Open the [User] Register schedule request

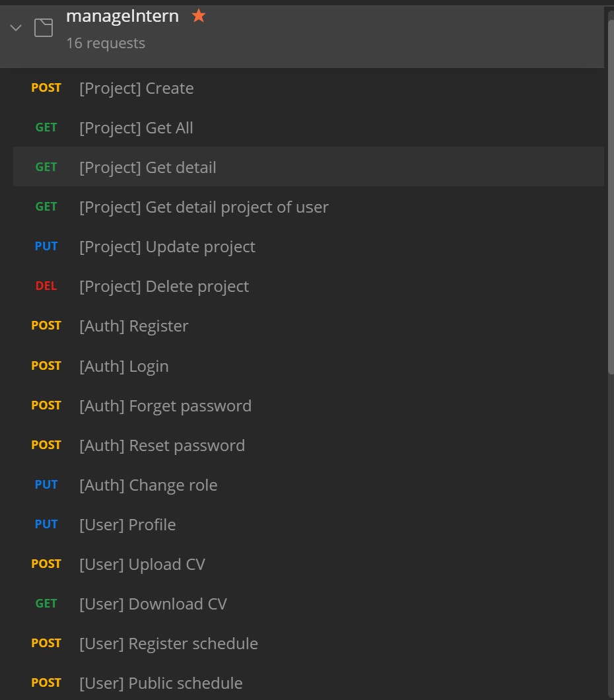point(168,643)
